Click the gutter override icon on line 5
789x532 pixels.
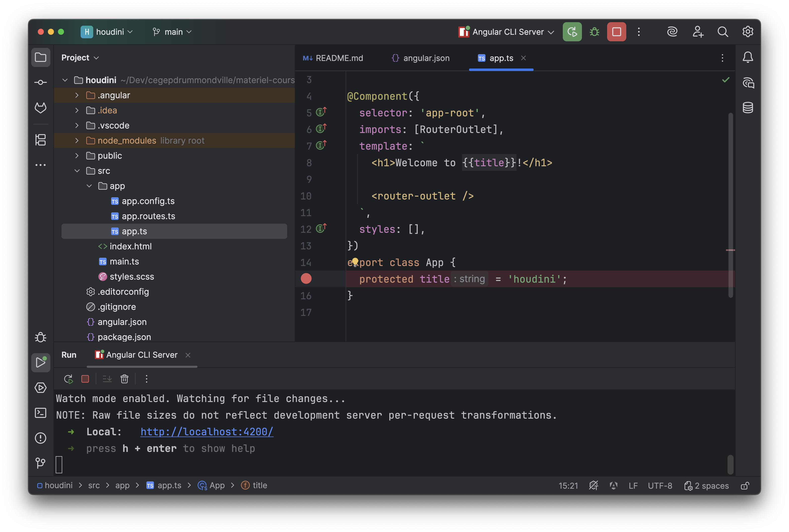[321, 112]
